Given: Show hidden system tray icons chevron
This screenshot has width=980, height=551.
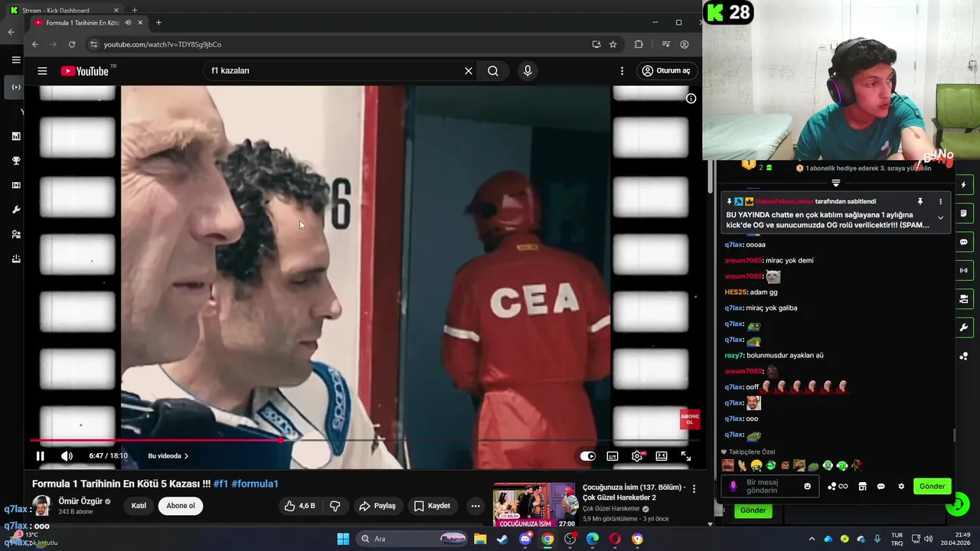Looking at the screenshot, I should 812,539.
